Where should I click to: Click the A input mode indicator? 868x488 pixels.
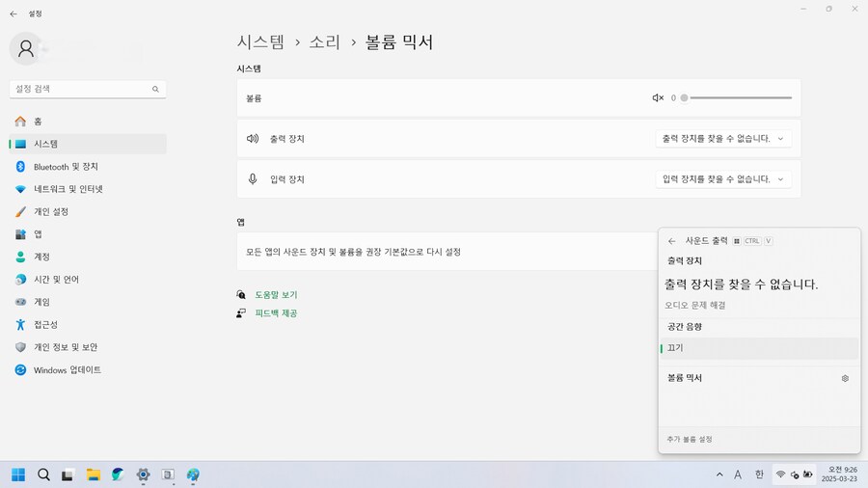pyautogui.click(x=738, y=474)
